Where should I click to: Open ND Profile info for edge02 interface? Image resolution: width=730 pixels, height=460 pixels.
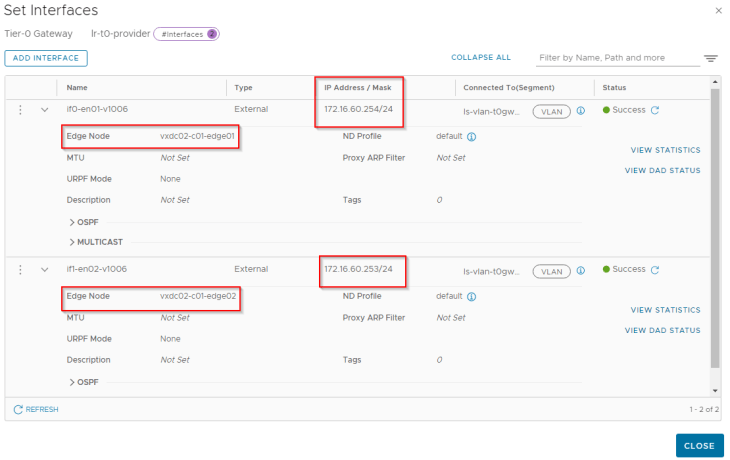click(x=472, y=297)
